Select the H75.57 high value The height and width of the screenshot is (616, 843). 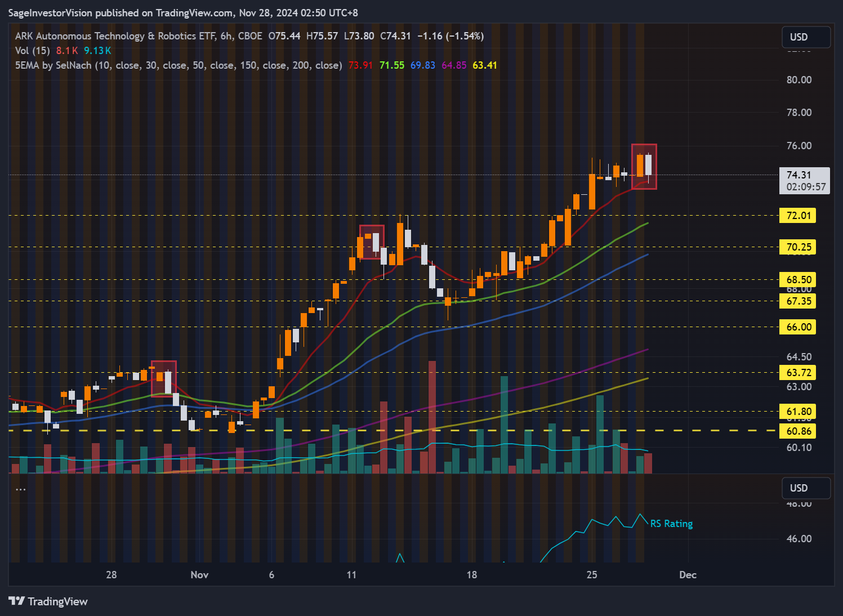point(322,36)
